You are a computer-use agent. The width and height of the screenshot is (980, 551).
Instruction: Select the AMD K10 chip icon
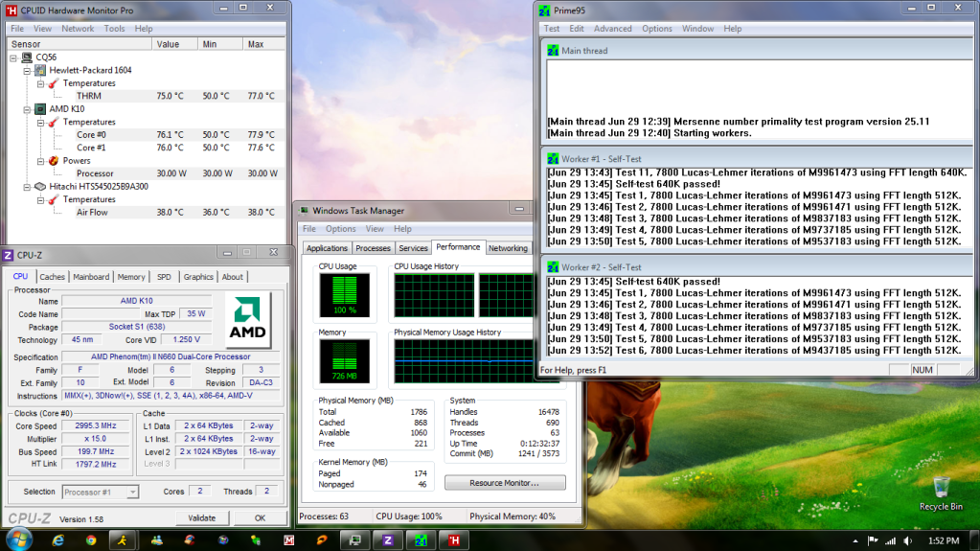click(x=40, y=109)
